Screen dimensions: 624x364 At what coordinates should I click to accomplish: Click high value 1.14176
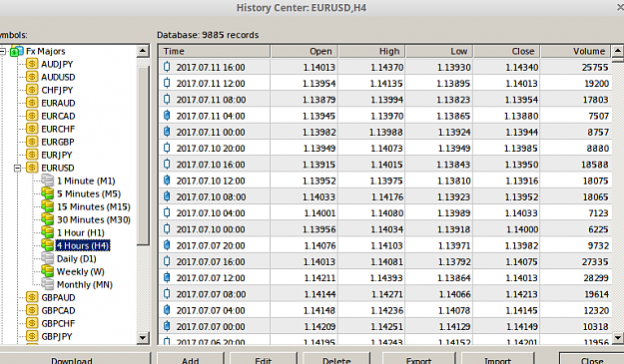pyautogui.click(x=387, y=197)
